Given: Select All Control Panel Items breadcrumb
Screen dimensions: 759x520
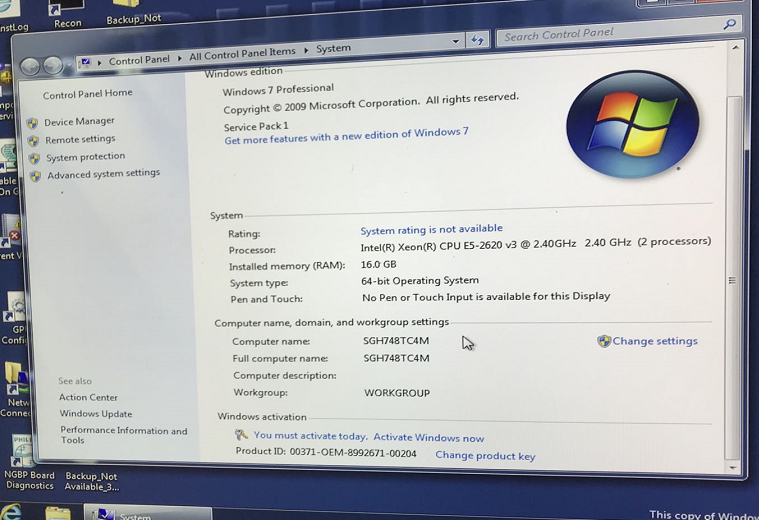Looking at the screenshot, I should pyautogui.click(x=242, y=54).
